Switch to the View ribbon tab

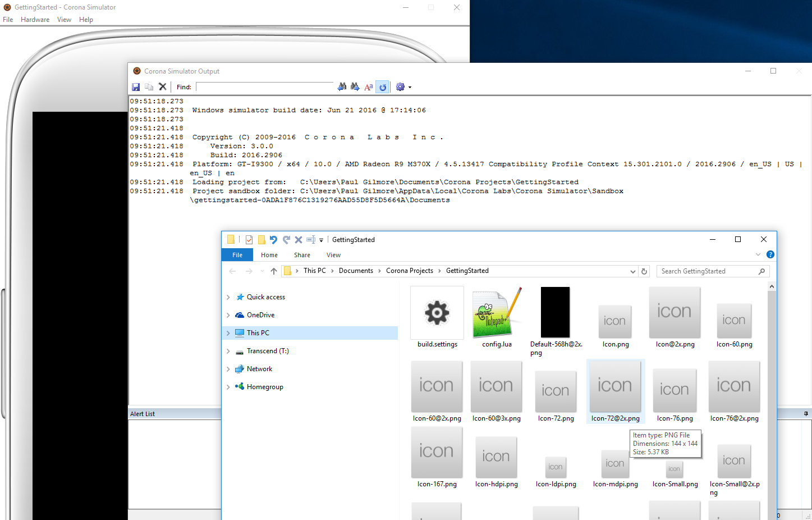tap(333, 254)
